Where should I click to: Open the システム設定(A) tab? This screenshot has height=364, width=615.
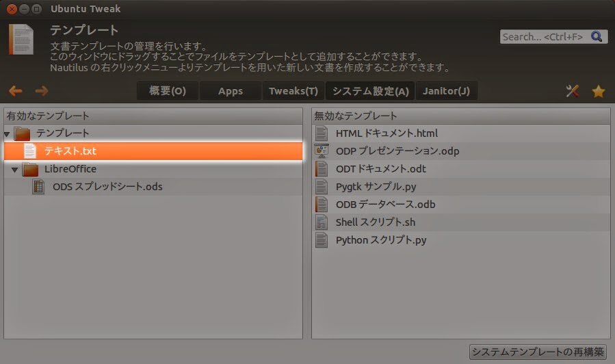tap(370, 91)
